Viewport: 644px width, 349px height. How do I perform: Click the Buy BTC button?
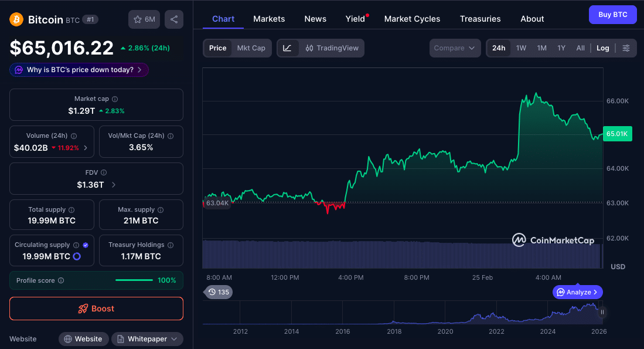(x=612, y=15)
